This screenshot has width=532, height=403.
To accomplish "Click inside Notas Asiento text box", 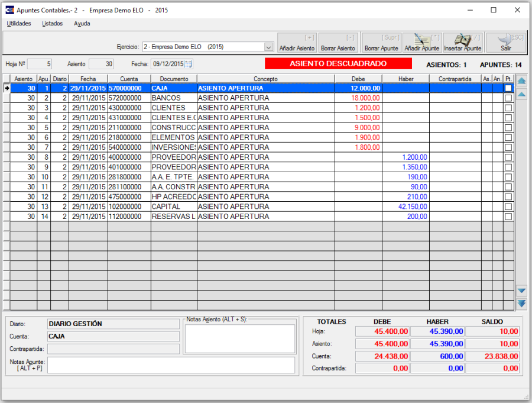I will click(240, 338).
